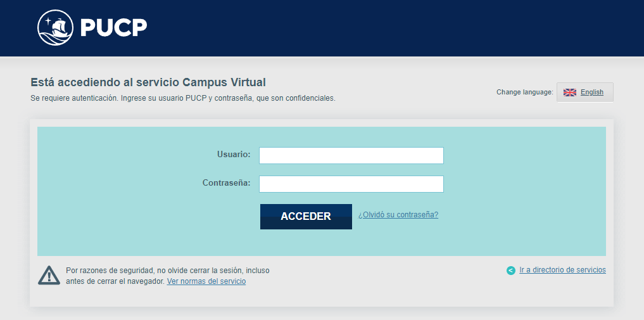Go to "Ir a directorio de servicios"
The width and height of the screenshot is (644, 320).
[x=562, y=270]
